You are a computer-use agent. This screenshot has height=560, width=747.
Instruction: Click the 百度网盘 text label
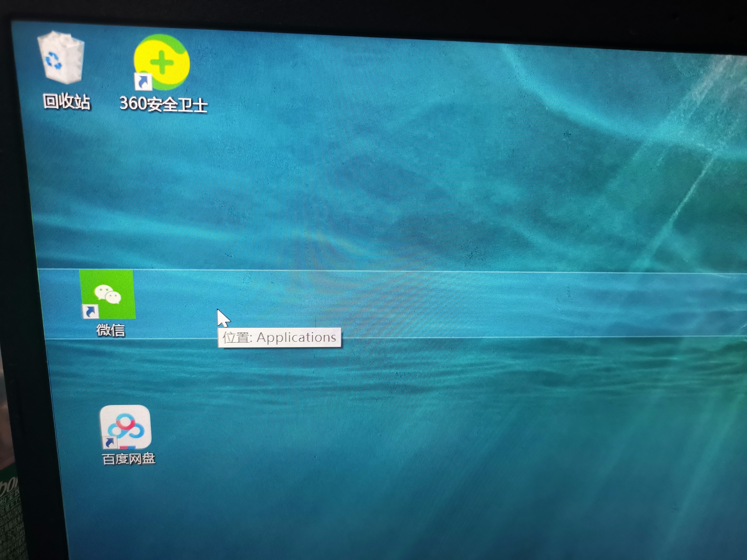[128, 459]
